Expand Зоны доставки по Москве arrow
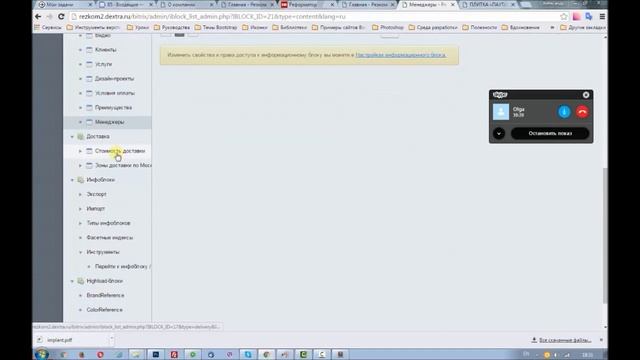 click(80, 166)
